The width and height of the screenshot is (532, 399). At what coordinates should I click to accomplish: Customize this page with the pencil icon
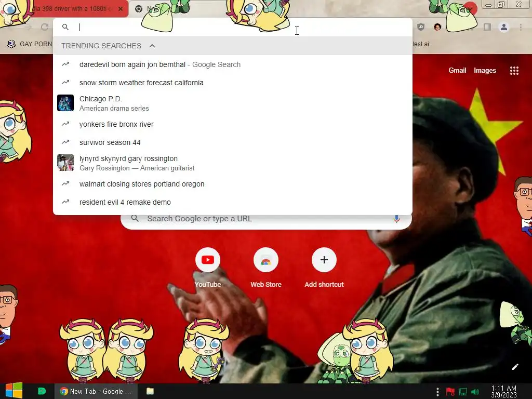[515, 367]
